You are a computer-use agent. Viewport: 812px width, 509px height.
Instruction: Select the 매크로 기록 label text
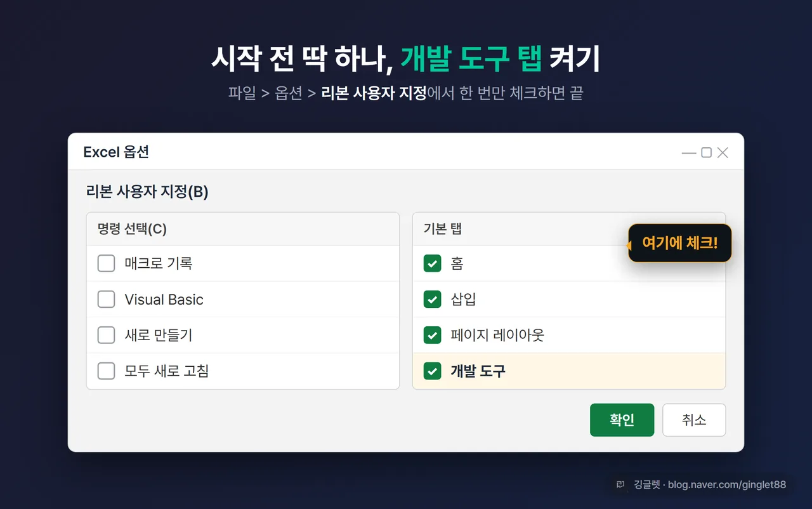[159, 263]
